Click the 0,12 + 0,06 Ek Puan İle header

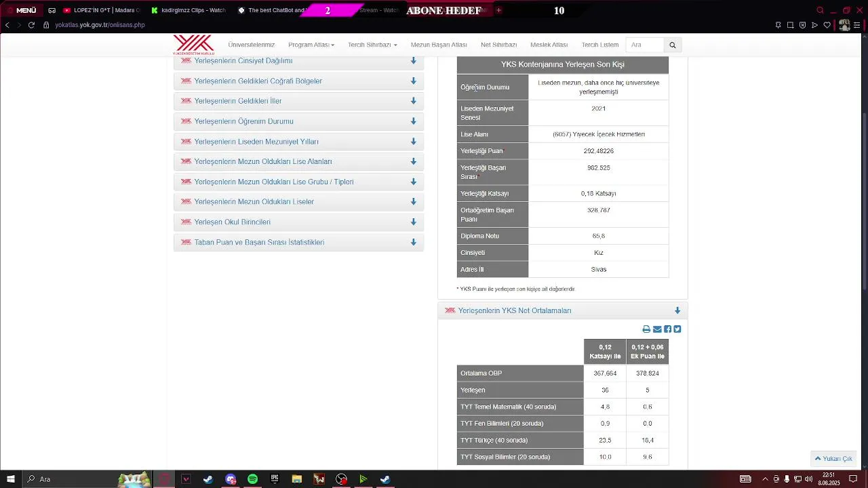pyautogui.click(x=648, y=352)
